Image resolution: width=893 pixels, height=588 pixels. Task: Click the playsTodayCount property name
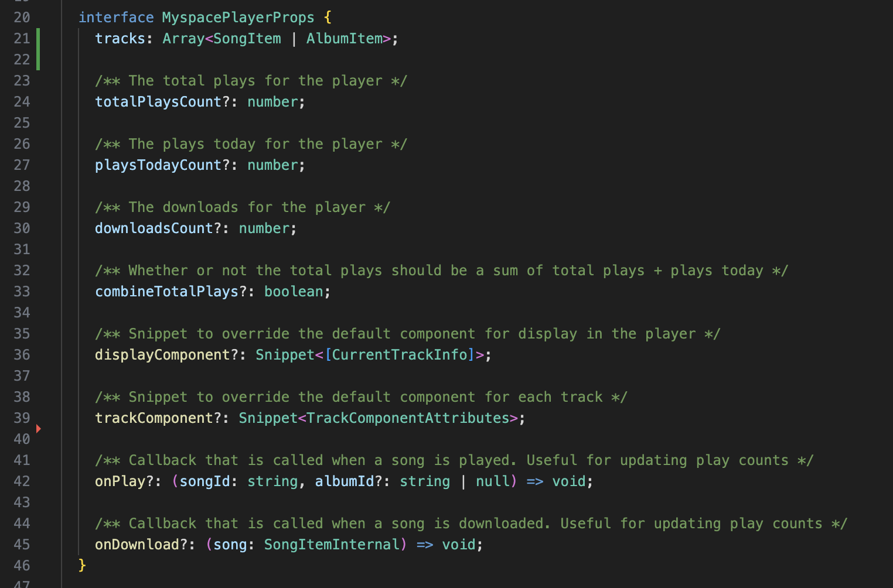click(x=158, y=165)
